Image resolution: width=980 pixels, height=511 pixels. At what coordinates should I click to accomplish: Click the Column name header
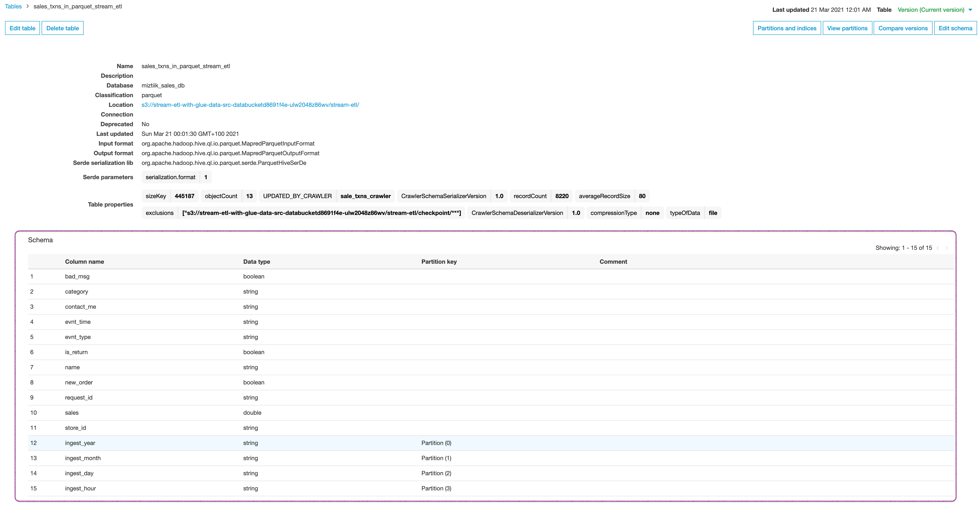pyautogui.click(x=84, y=262)
